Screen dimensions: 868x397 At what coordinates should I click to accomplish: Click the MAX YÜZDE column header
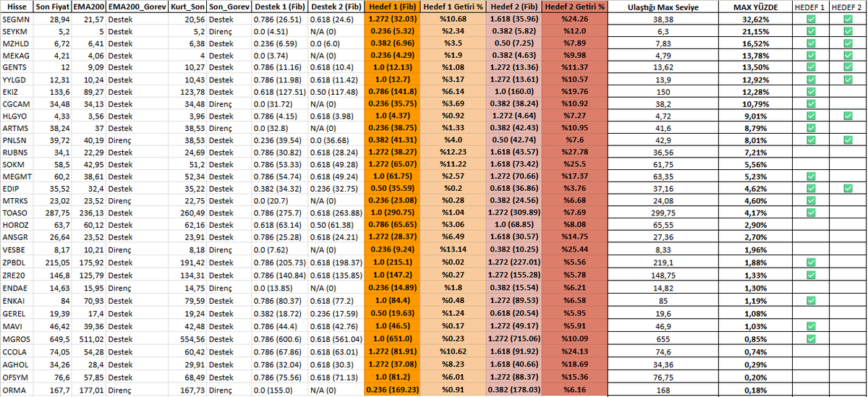click(x=755, y=7)
